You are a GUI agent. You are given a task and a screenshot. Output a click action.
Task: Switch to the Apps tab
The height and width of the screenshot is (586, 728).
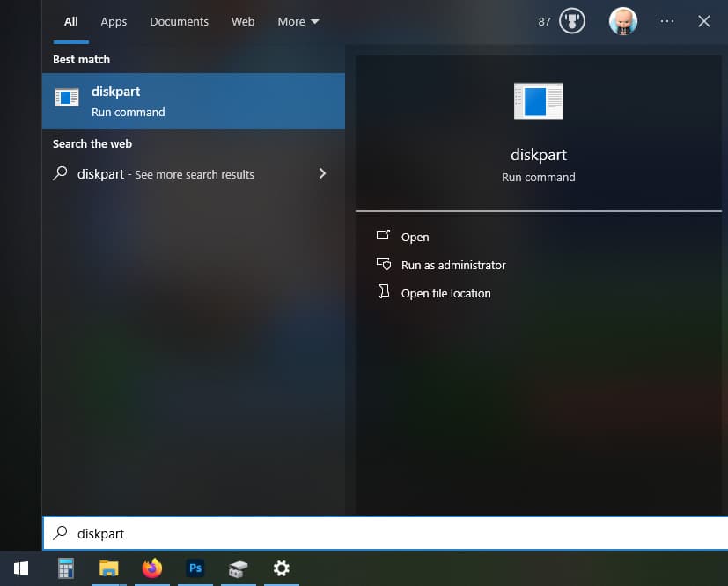point(114,21)
